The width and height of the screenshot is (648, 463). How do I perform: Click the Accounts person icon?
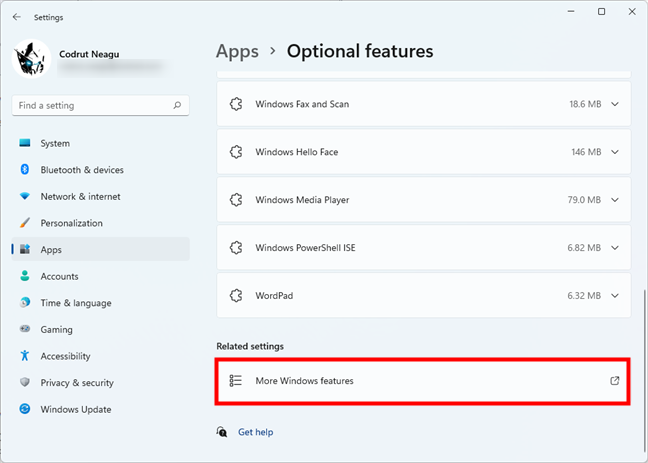click(x=25, y=276)
